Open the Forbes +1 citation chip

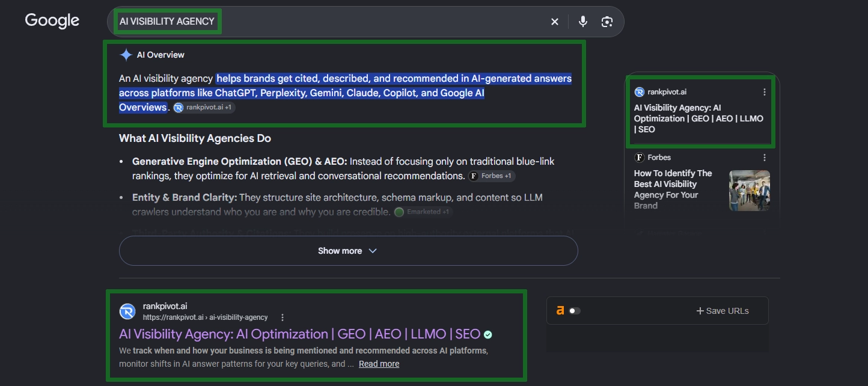pos(492,176)
